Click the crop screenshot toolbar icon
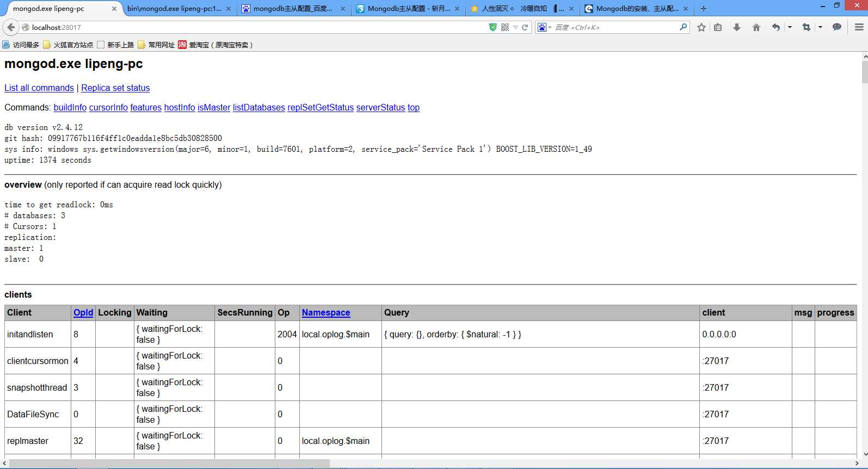Viewport: 868px width, 469px height. click(807, 27)
